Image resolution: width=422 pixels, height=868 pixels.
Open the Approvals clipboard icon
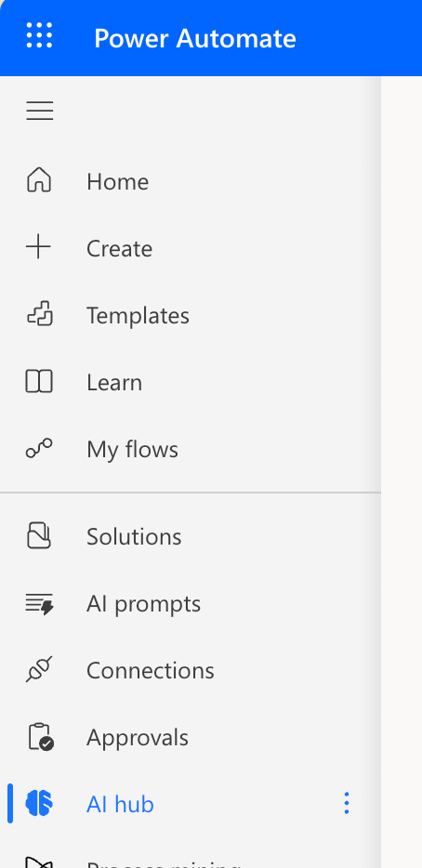pos(40,737)
